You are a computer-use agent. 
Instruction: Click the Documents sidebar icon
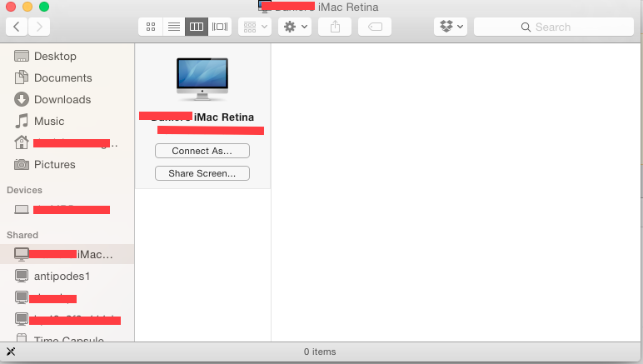point(22,77)
